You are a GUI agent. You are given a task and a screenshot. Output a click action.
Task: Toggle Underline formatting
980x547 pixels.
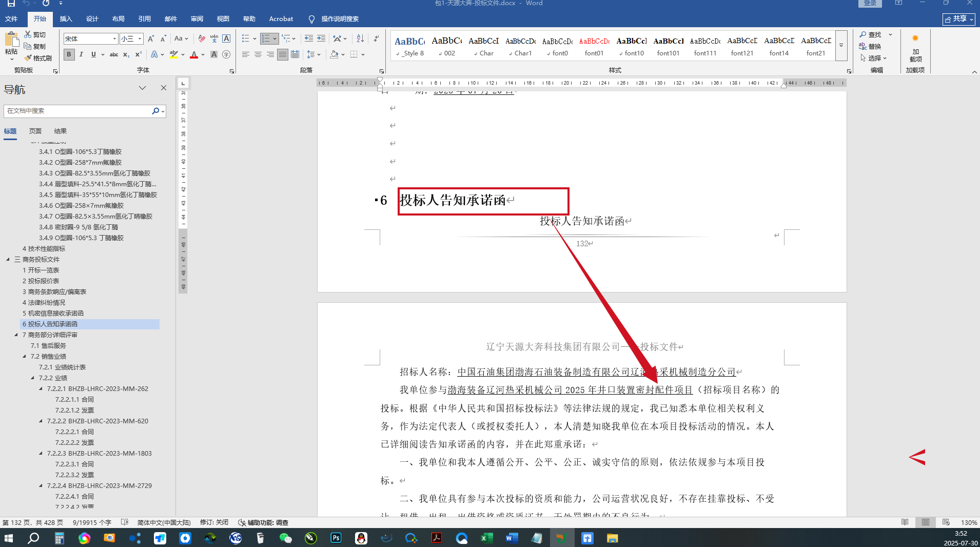click(x=93, y=54)
